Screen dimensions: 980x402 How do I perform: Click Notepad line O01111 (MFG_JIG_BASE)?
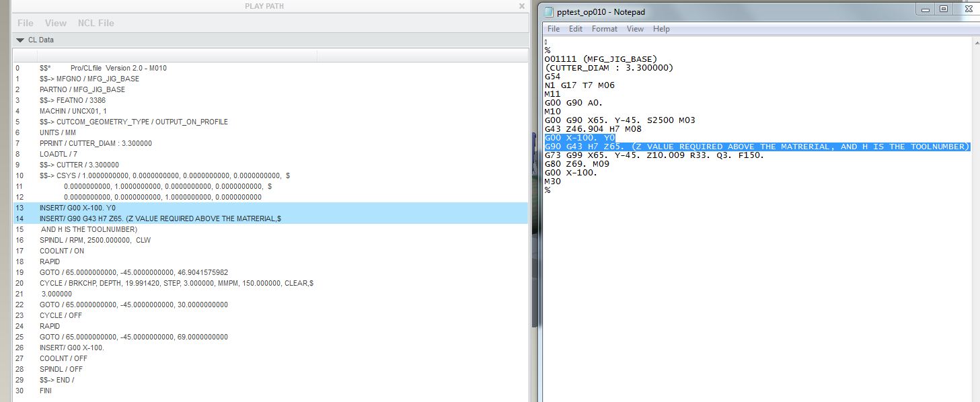pyautogui.click(x=601, y=59)
